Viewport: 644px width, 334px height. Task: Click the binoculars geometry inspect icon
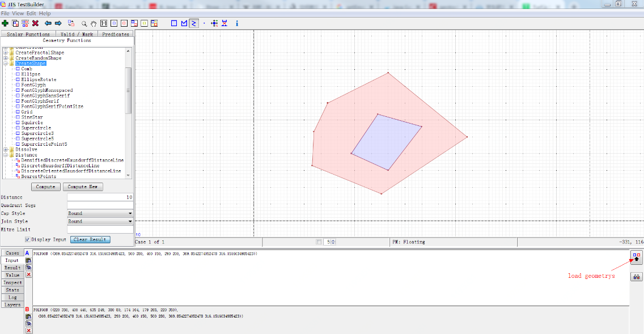point(635,277)
